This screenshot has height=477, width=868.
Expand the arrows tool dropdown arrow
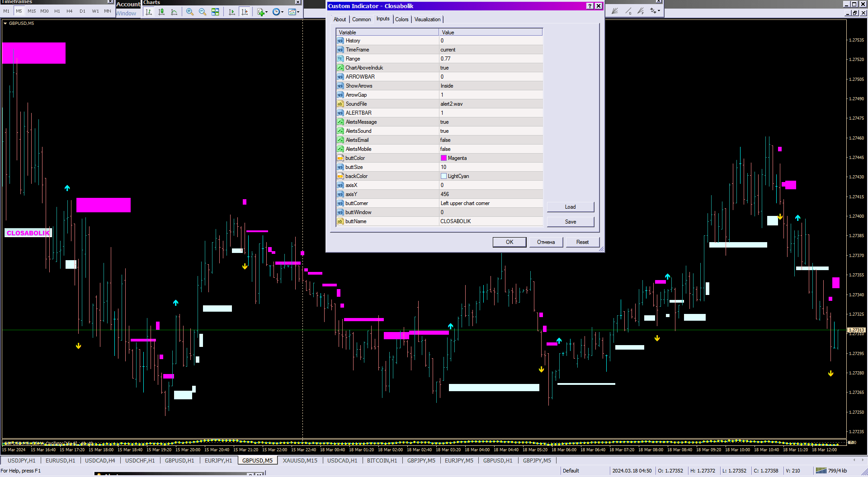(x=659, y=11)
